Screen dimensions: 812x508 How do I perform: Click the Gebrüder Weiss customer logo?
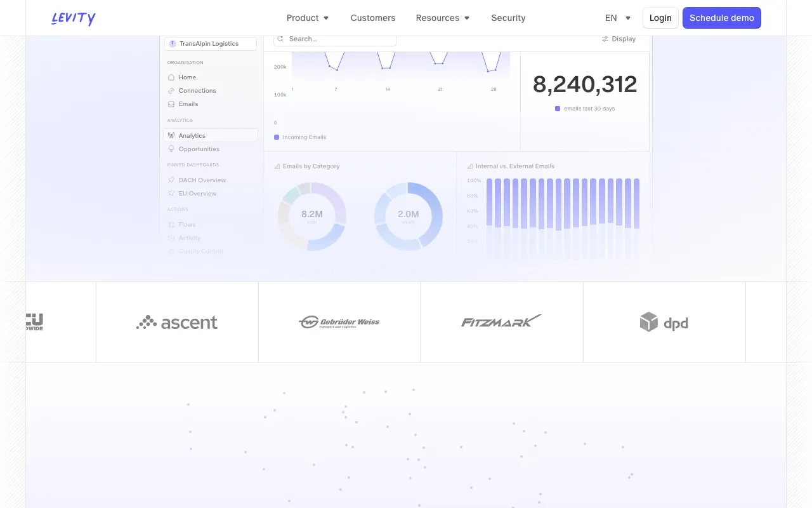[x=339, y=322]
